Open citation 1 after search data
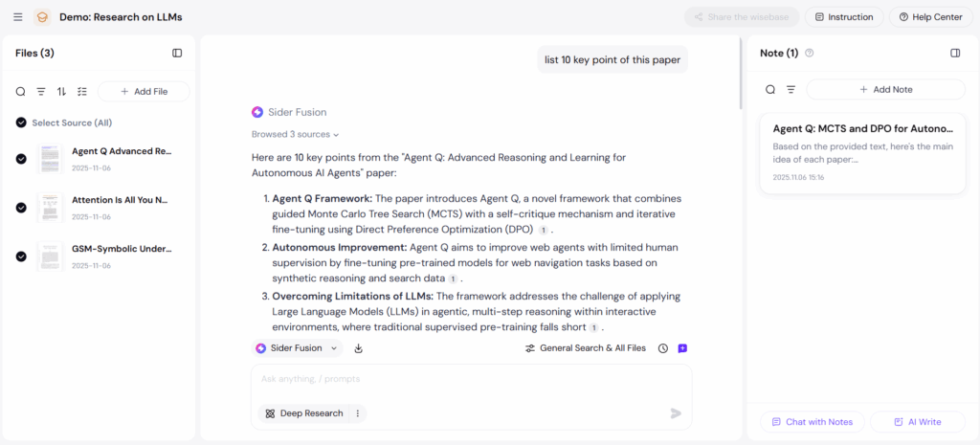980x445 pixels. point(453,278)
